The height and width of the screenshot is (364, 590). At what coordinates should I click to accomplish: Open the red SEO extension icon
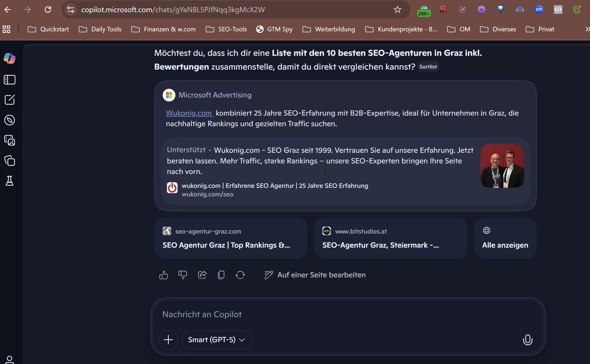click(x=443, y=9)
